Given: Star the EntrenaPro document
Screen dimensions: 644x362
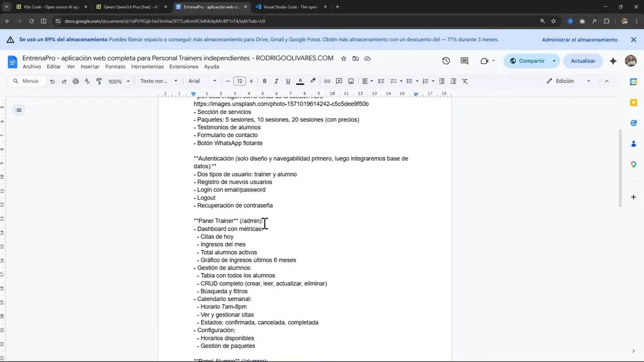Looking at the screenshot, I should pos(344,58).
